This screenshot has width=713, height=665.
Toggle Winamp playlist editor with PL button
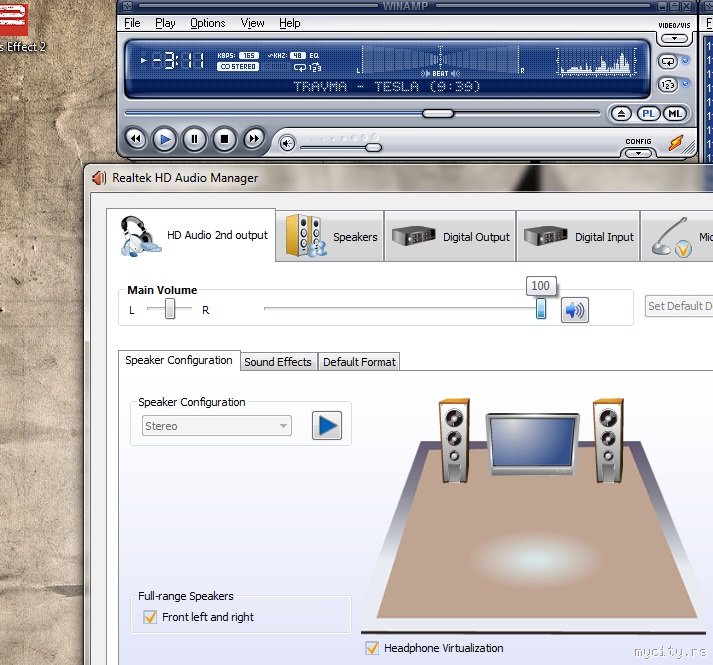[x=648, y=114]
